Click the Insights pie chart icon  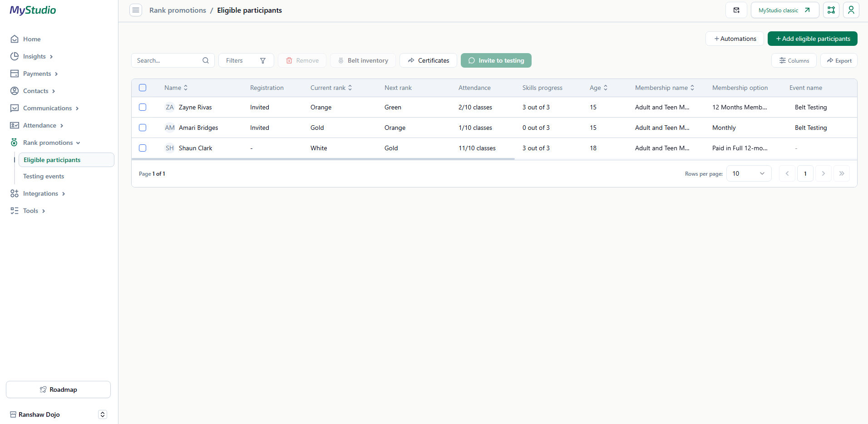point(15,56)
